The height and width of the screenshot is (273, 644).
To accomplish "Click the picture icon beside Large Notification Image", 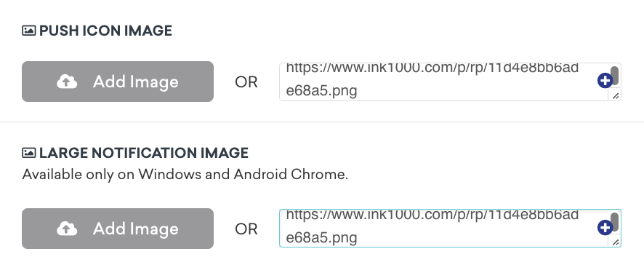I will (x=29, y=153).
